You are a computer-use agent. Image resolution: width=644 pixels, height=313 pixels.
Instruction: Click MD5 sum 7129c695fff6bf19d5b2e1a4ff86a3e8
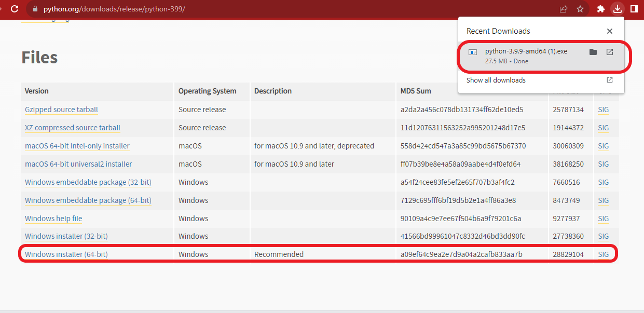(x=458, y=200)
